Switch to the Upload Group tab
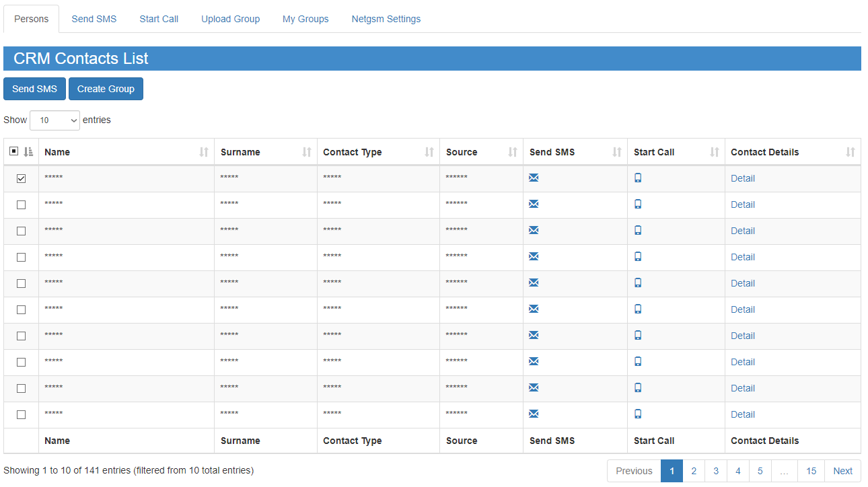The image size is (868, 487). pos(230,19)
